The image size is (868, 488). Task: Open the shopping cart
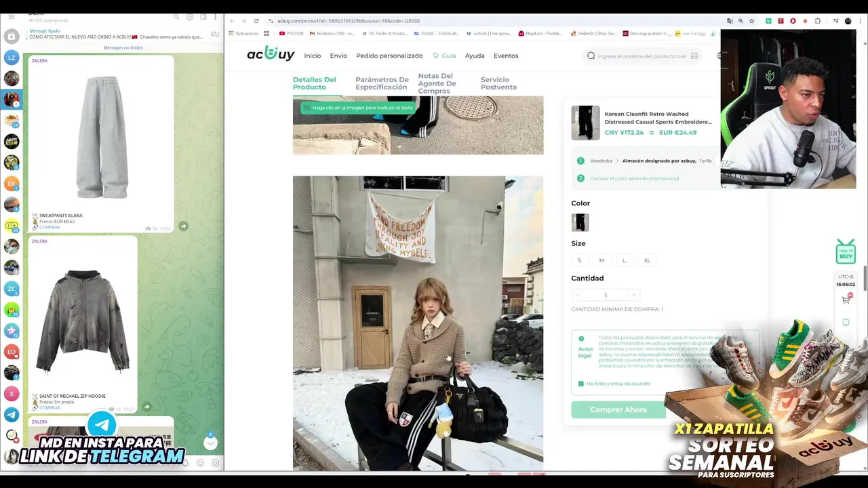tap(846, 299)
